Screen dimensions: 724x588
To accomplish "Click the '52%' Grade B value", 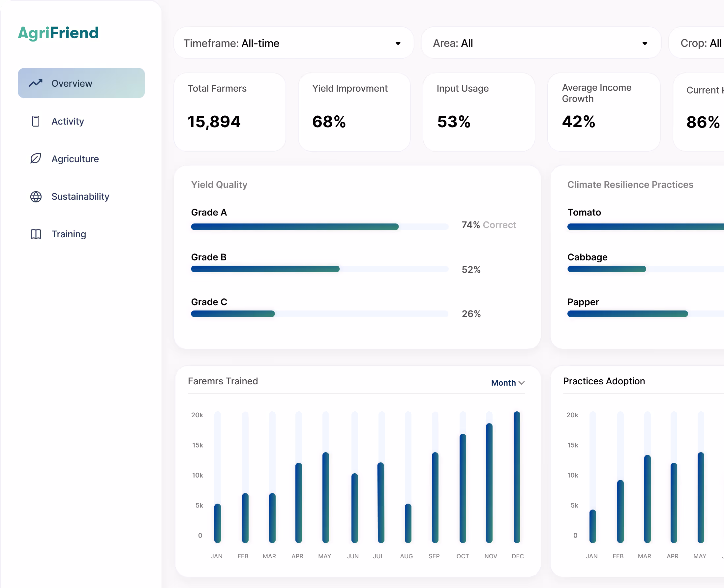I will coord(471,270).
